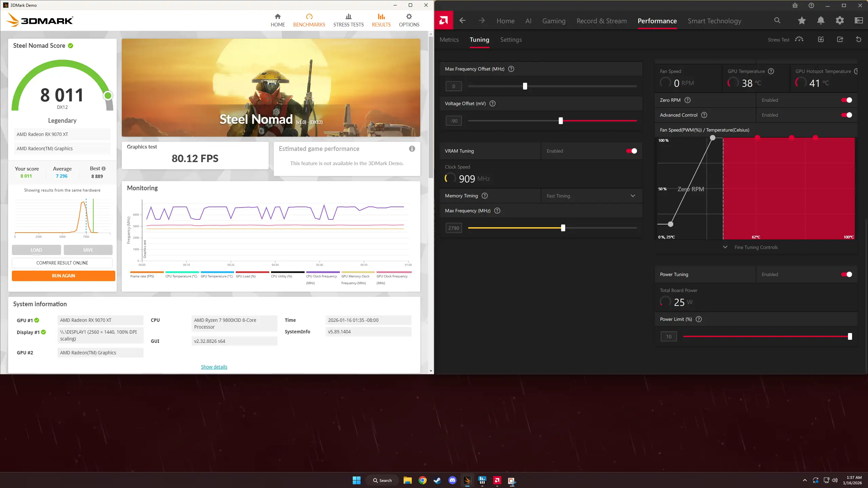Go to BENCHMARKS in 3DMark

[x=309, y=21]
